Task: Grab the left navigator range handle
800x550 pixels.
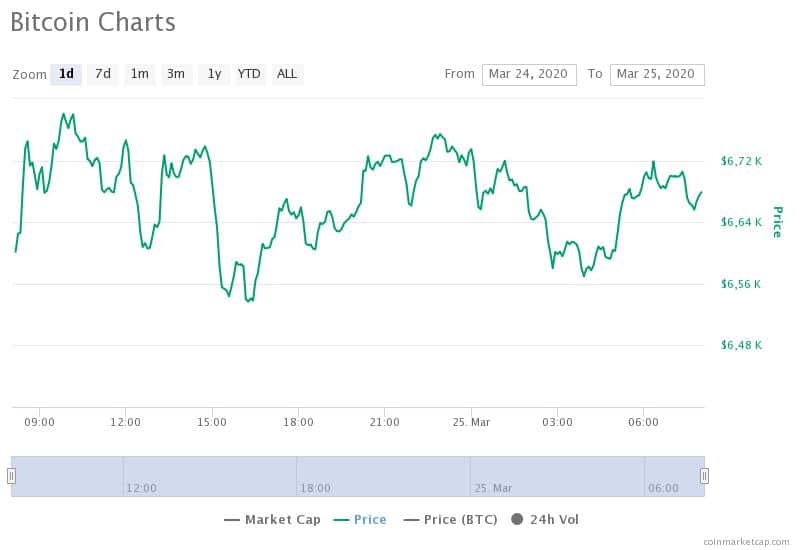Action: (x=11, y=476)
